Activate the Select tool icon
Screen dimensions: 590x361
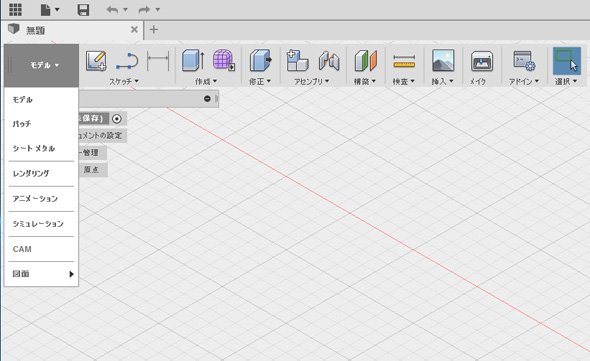(x=567, y=61)
